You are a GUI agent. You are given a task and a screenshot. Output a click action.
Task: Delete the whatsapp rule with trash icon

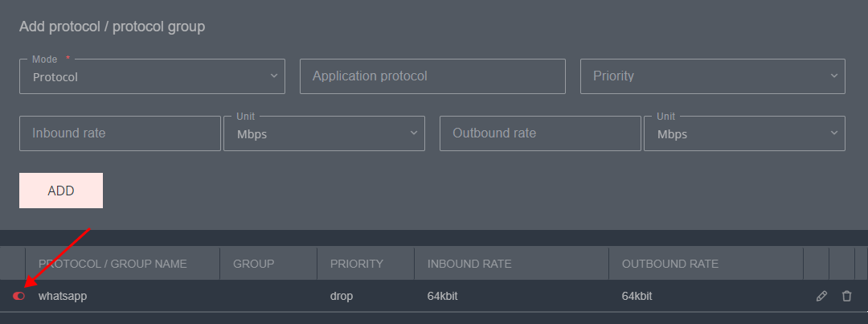coord(846,296)
